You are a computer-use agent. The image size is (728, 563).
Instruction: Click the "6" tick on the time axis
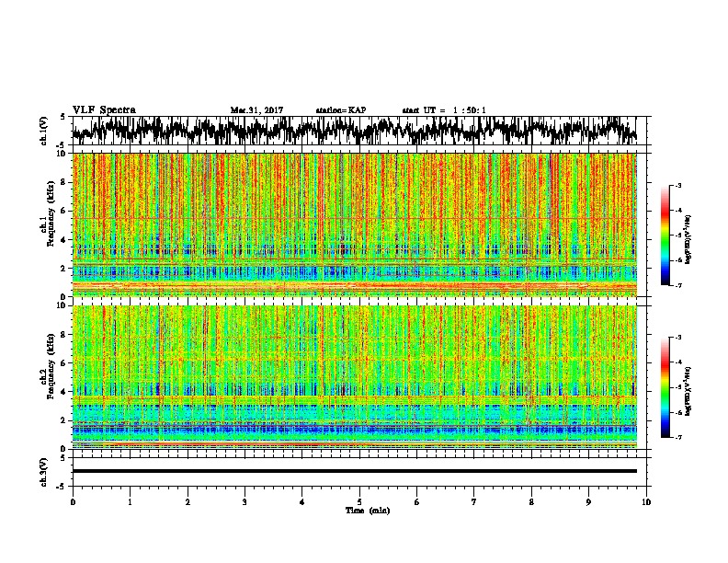(x=417, y=502)
